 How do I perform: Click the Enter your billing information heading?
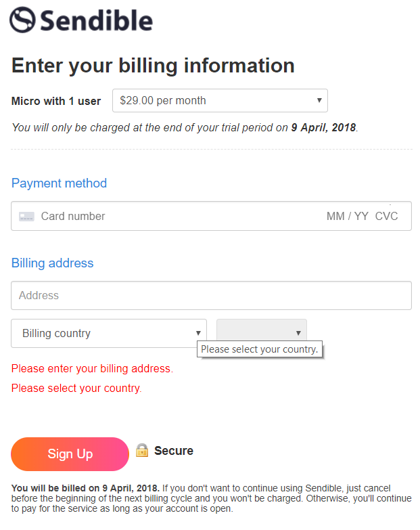point(153,66)
